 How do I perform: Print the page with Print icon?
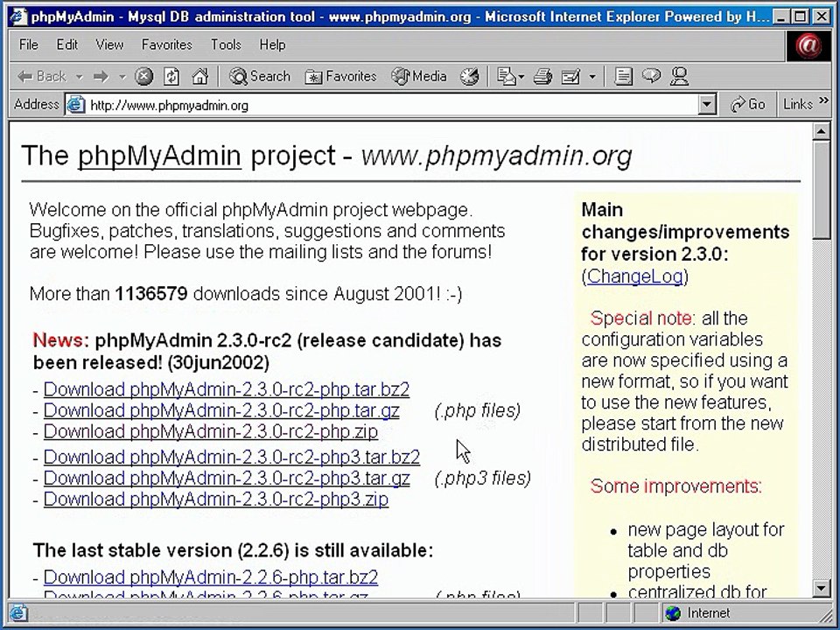pos(542,77)
